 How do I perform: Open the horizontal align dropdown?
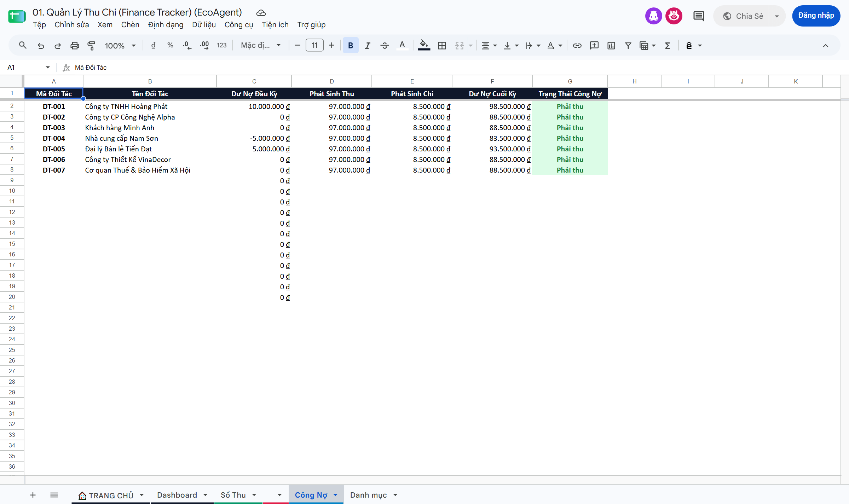point(489,45)
